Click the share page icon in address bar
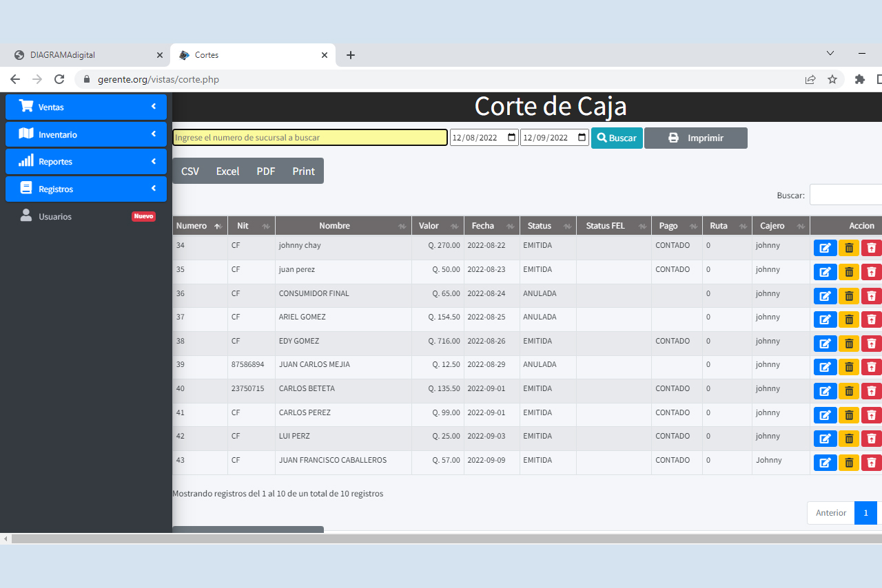This screenshot has width=882, height=588. 810,79
